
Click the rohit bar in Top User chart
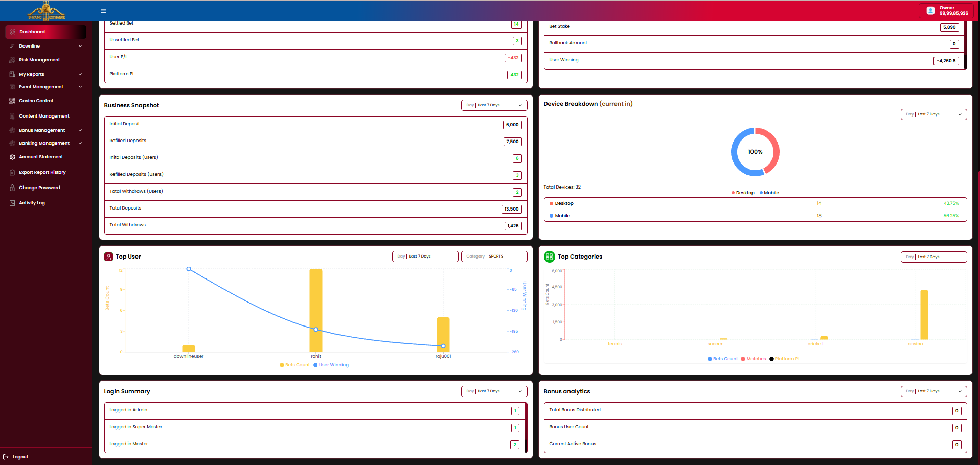tap(316, 310)
